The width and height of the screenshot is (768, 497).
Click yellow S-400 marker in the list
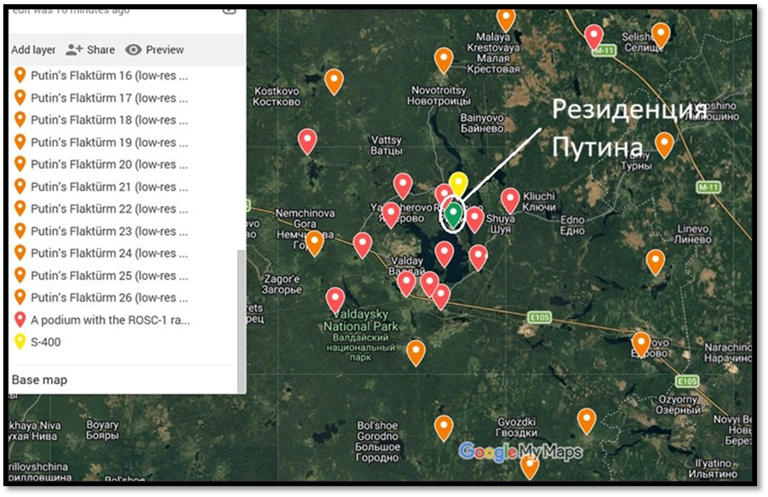[x=20, y=341]
